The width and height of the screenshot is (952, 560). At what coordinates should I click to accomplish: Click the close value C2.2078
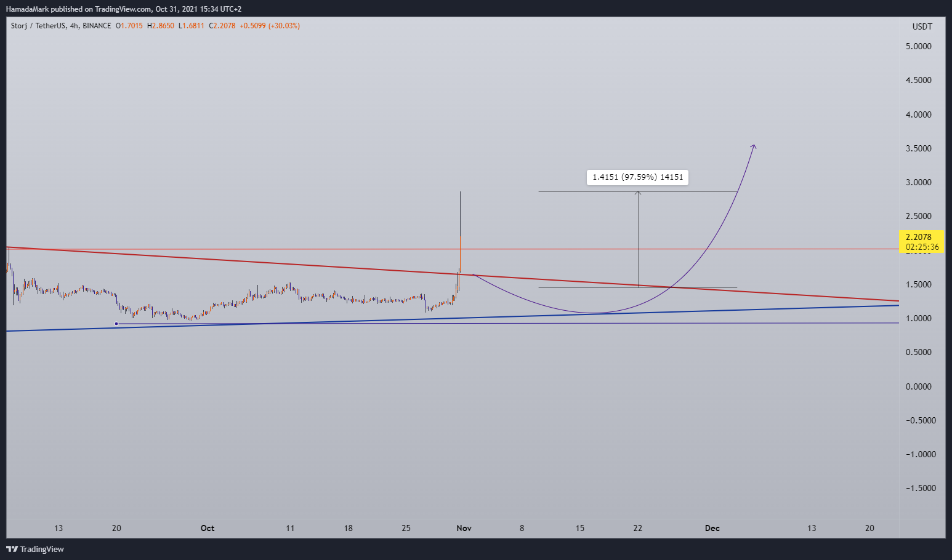click(x=222, y=26)
